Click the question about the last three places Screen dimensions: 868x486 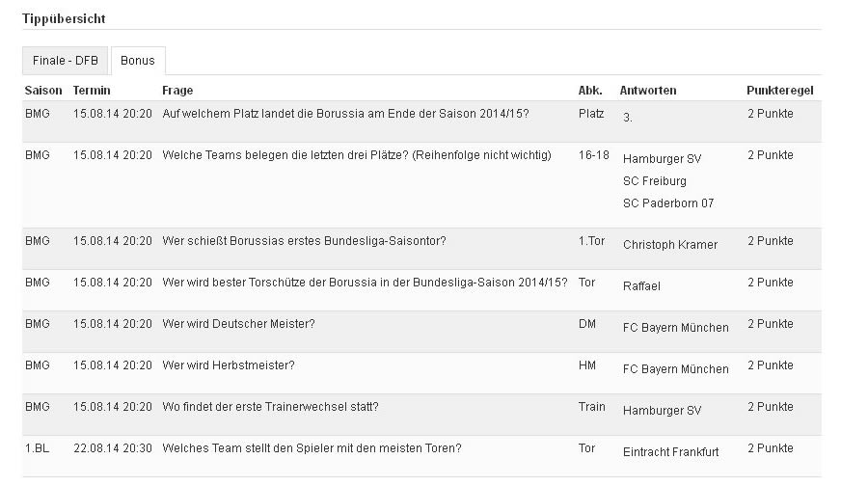point(357,155)
